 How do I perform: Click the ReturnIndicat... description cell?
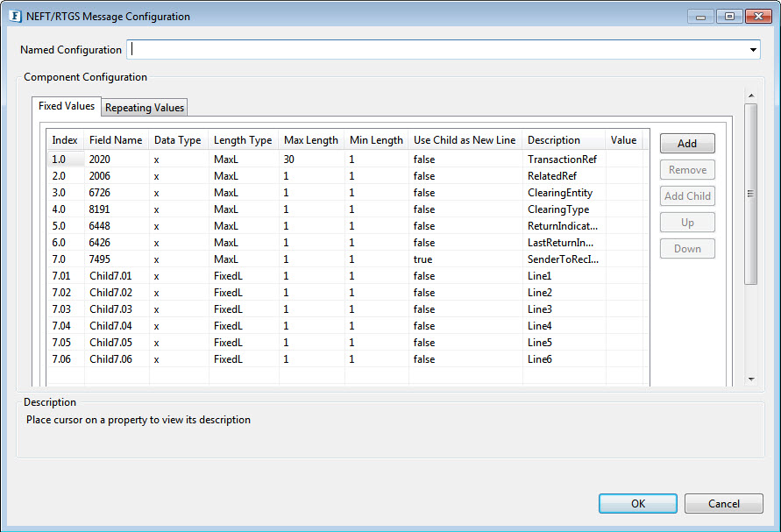tap(563, 226)
